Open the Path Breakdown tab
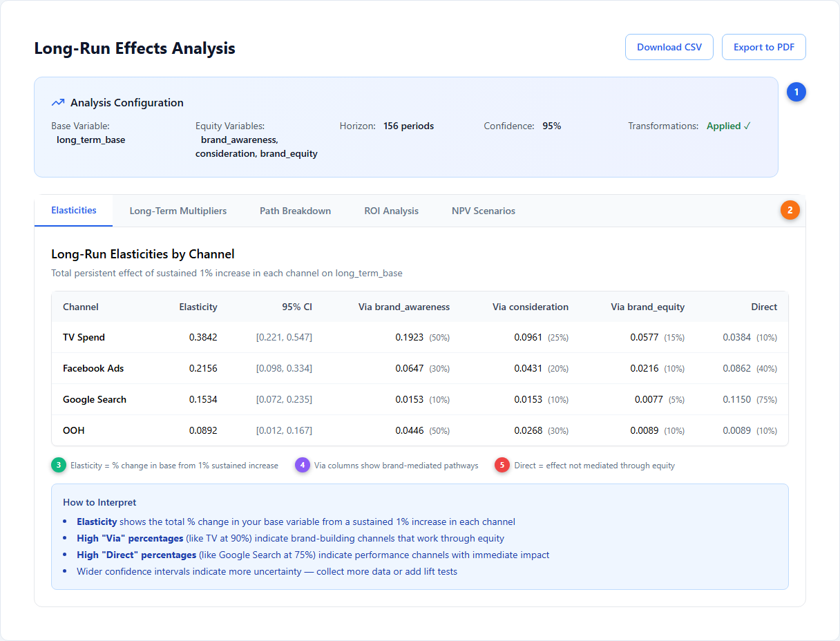The width and height of the screenshot is (840, 641). [296, 211]
